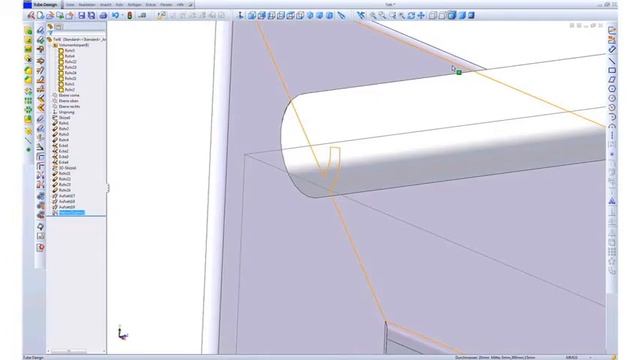The height and width of the screenshot is (360, 640).
Task: Select the first standard view cube icon
Action: (x=252, y=16)
